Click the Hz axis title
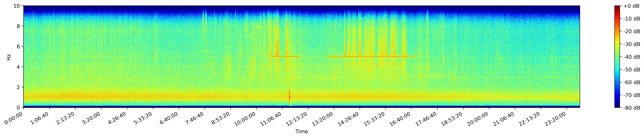The image size is (644, 138). (x=9, y=57)
